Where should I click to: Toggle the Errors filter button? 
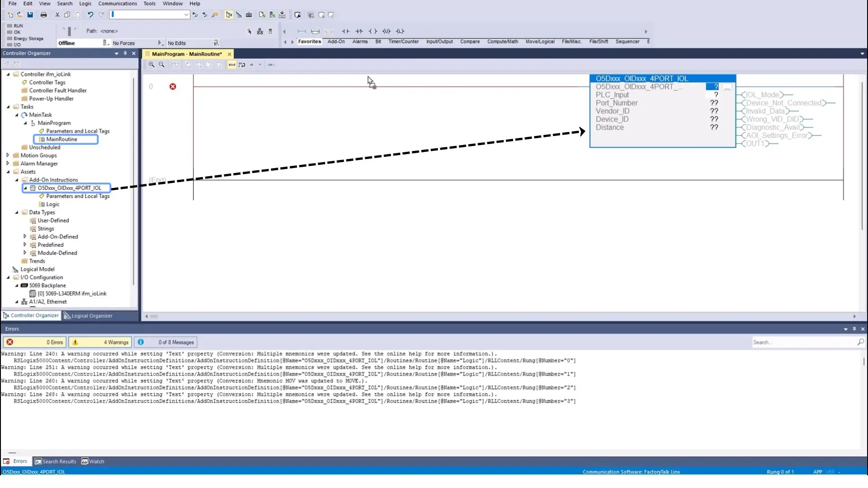coord(35,342)
